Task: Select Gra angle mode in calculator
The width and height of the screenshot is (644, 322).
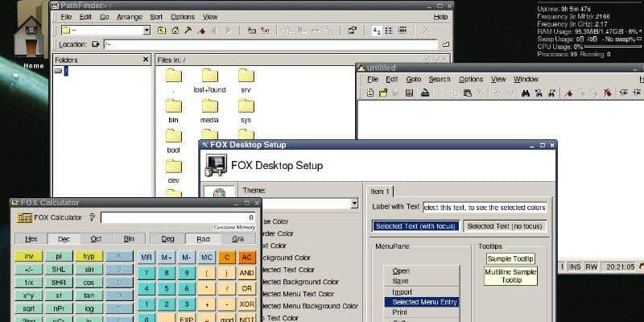Action: (x=238, y=238)
